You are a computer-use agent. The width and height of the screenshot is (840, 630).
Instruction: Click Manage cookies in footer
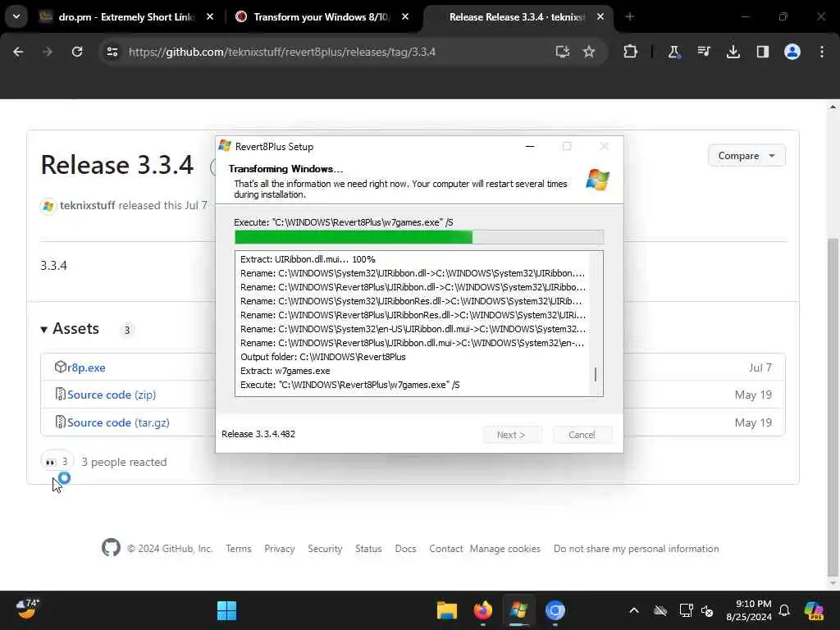click(505, 549)
